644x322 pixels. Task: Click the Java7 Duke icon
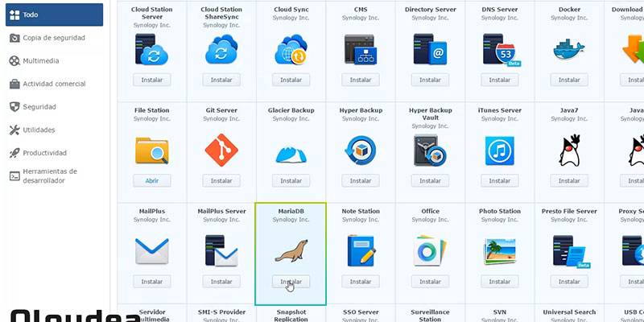click(x=569, y=151)
